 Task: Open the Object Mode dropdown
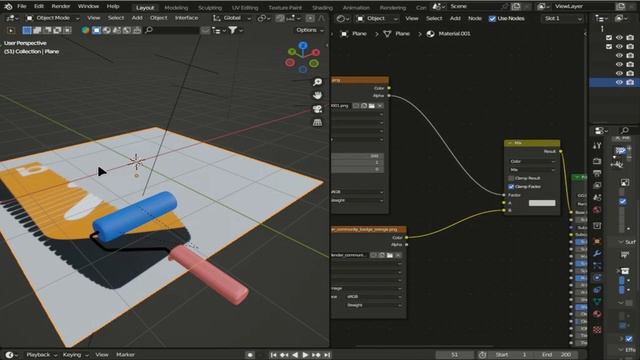point(53,18)
